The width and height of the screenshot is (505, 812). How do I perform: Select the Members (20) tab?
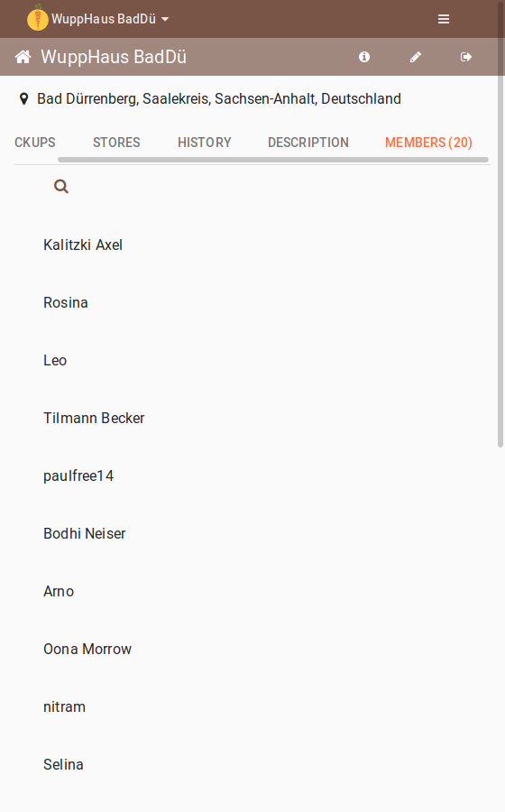(x=428, y=143)
